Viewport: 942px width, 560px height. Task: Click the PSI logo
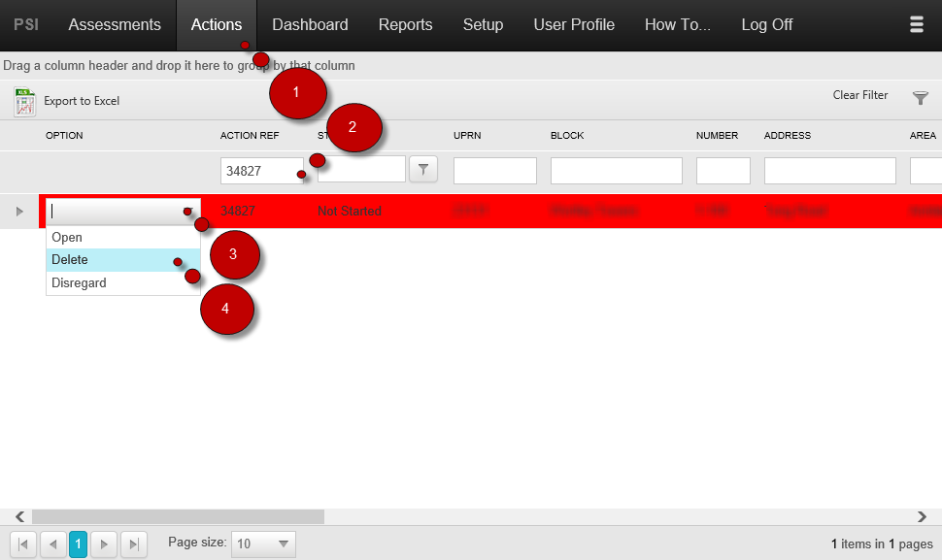coord(26,24)
